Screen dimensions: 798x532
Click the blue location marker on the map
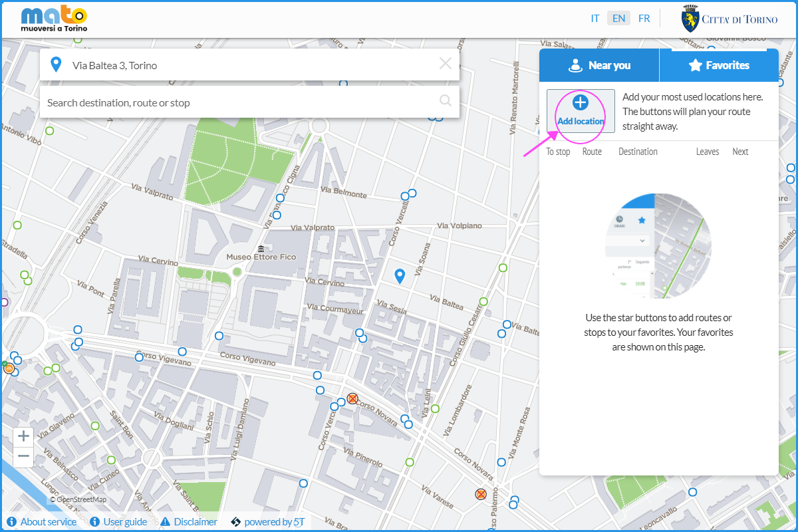pos(400,276)
